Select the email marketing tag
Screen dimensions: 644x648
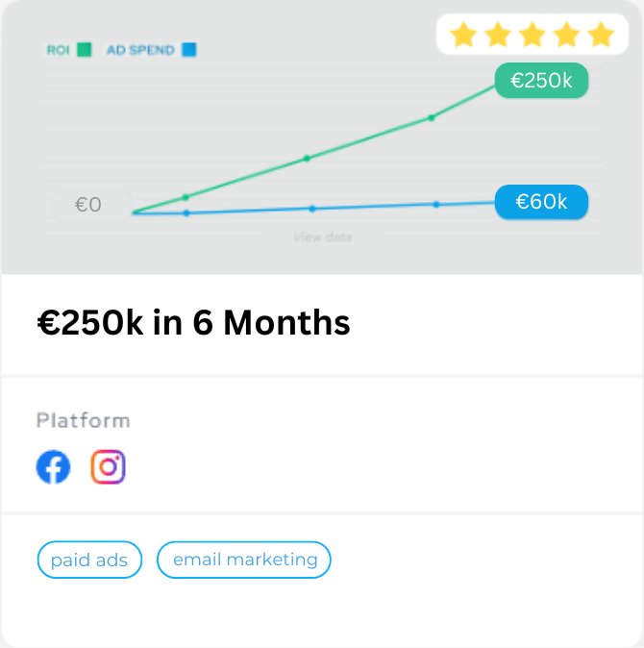point(244,560)
